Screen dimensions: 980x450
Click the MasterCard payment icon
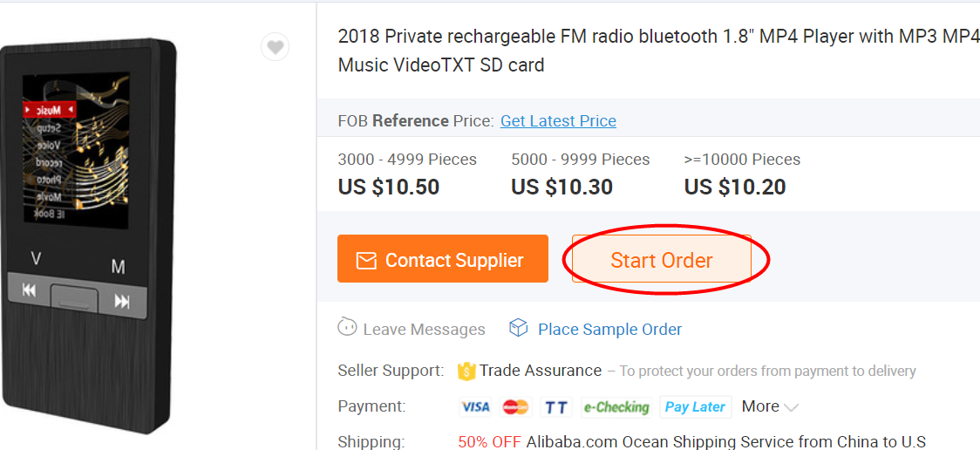click(515, 406)
